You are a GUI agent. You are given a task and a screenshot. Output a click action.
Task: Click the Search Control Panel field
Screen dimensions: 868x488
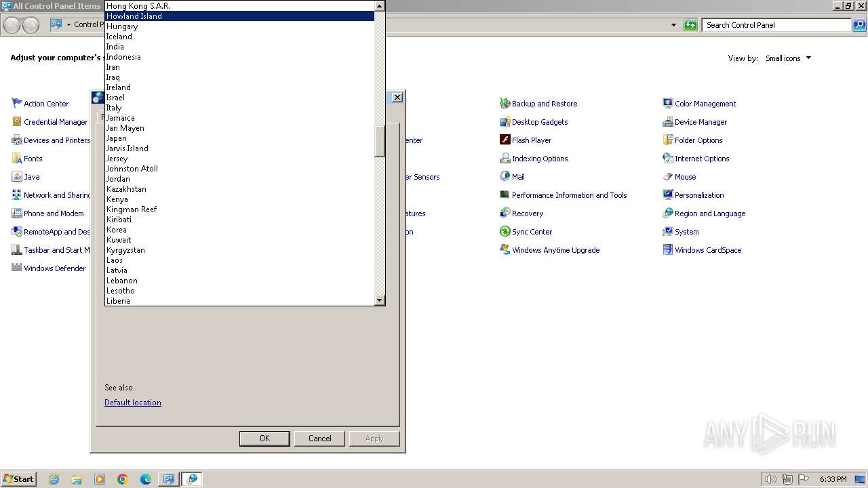click(776, 25)
